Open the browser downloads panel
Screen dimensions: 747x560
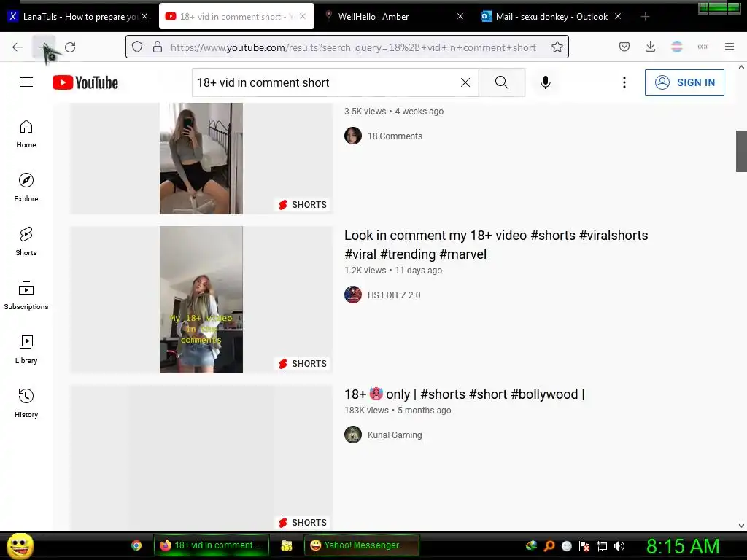point(650,47)
